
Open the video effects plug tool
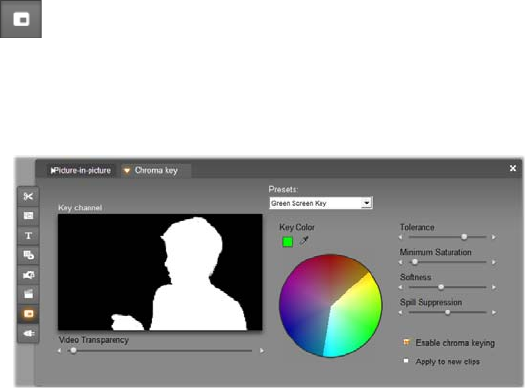coord(28,333)
